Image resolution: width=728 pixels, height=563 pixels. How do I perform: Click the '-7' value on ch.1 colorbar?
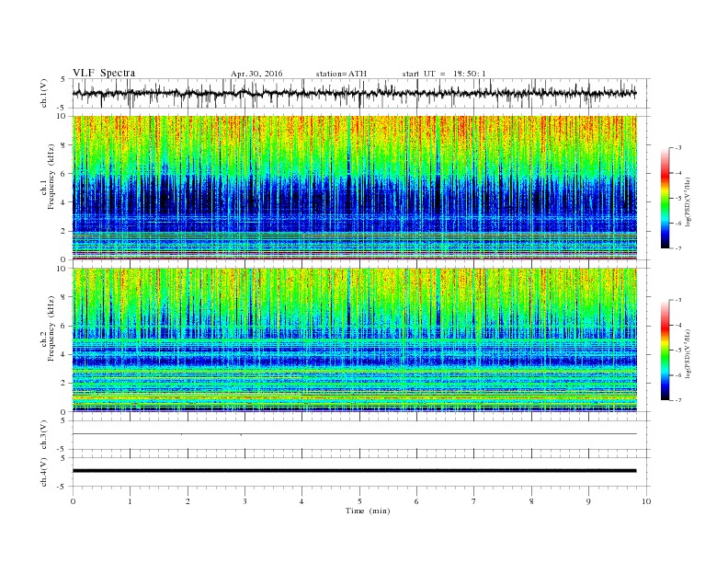pos(677,248)
